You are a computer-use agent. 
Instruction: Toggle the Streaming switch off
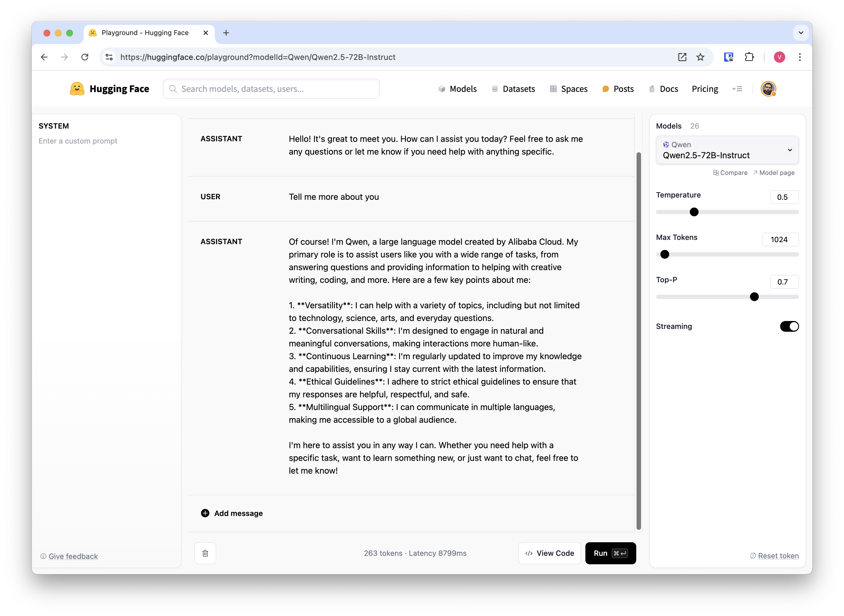coord(789,327)
